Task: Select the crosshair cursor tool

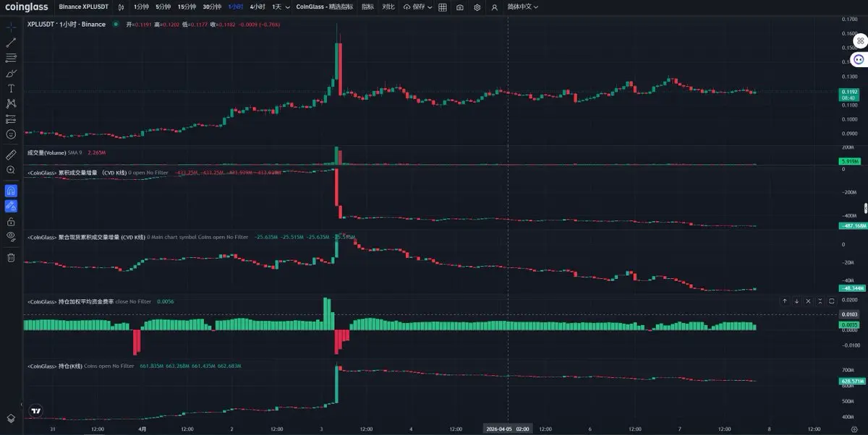Action: pyautogui.click(x=11, y=27)
